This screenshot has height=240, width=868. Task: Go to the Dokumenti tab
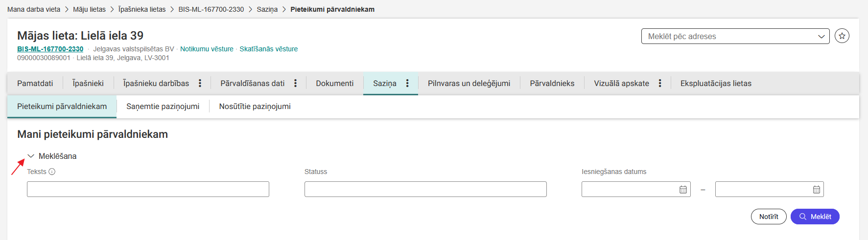(335, 84)
